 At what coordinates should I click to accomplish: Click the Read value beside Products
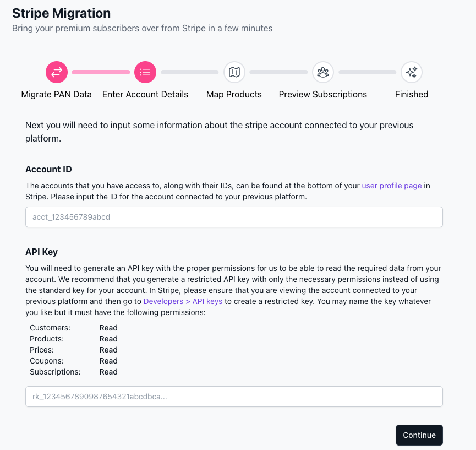[108, 339]
